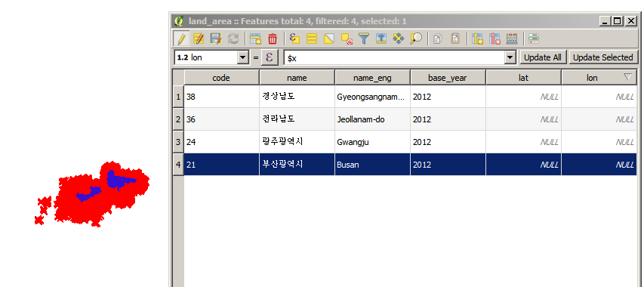Viewport: 644px width, 287px height.
Task: Open expression builder epsilon button
Action: (x=270, y=57)
